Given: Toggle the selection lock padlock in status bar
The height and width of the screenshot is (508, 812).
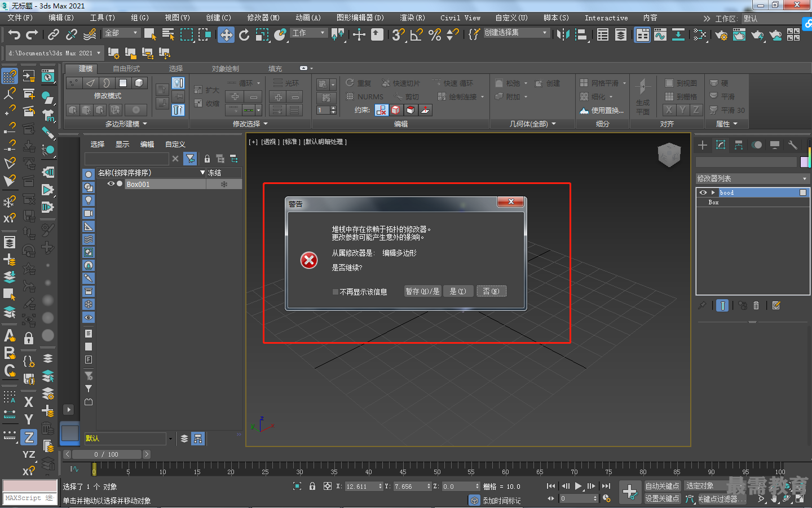Looking at the screenshot, I should tap(312, 486).
